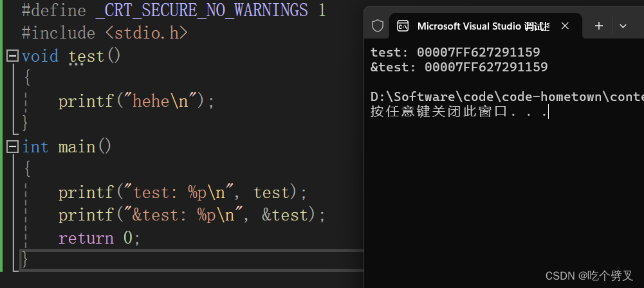The image size is (644, 288).
Task: Open a new terminal tab with plus button
Action: [x=599, y=26]
